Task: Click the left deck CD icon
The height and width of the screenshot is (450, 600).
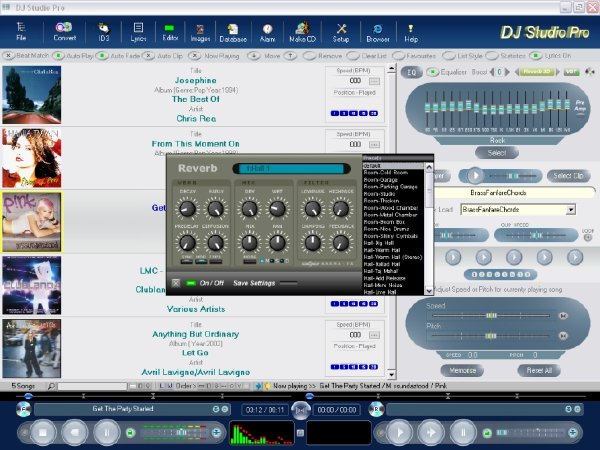Action: pyautogui.click(x=24, y=409)
